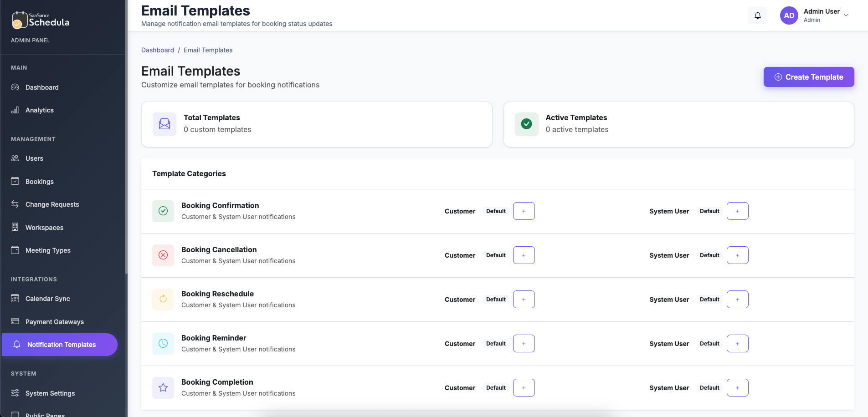Open Calendar Sync settings
Viewport: 868px width, 417px height.
point(47,298)
